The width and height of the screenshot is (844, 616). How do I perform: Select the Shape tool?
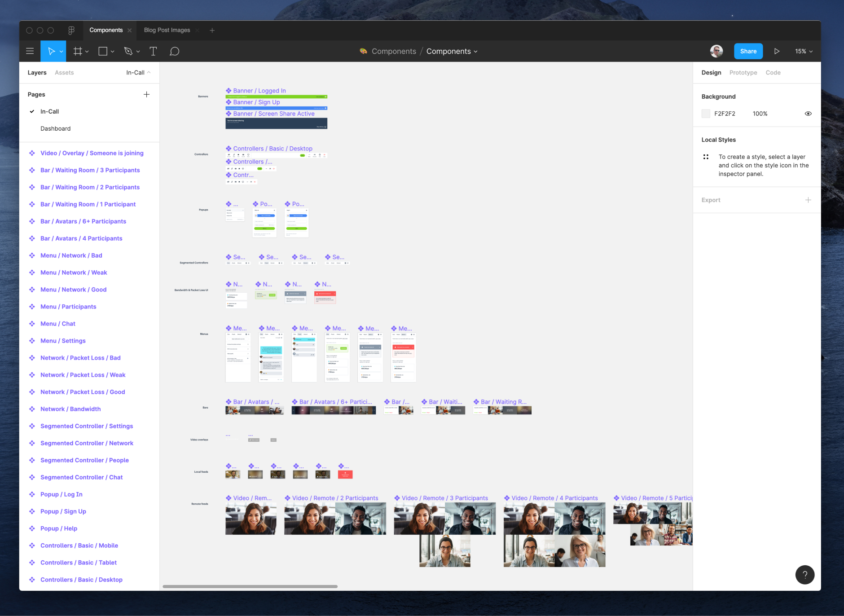pos(103,51)
